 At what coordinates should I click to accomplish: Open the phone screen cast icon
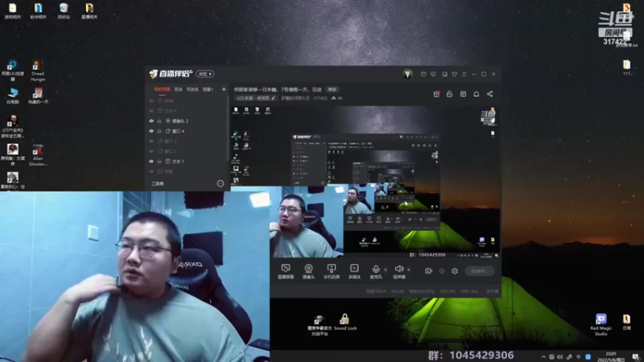(x=332, y=271)
